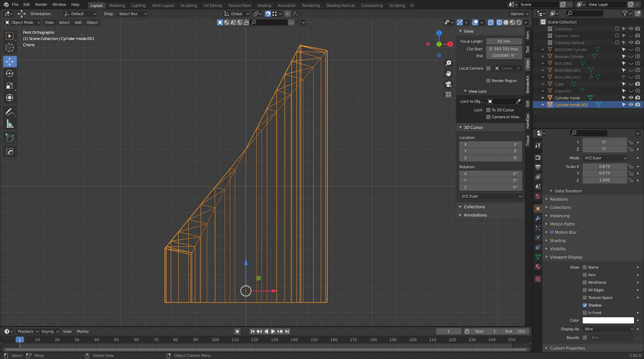Image resolution: width=644 pixels, height=359 pixels.
Task: Expand the Relations panel
Action: [559, 199]
